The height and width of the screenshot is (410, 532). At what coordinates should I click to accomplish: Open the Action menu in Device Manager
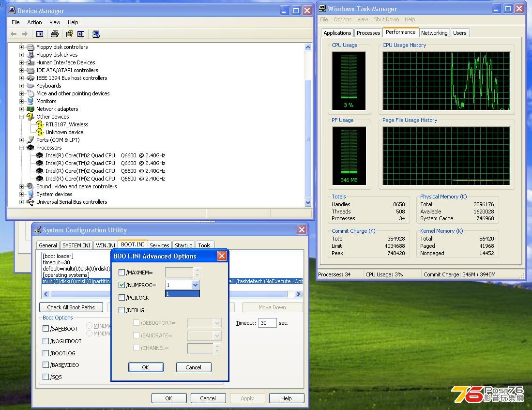tap(34, 22)
